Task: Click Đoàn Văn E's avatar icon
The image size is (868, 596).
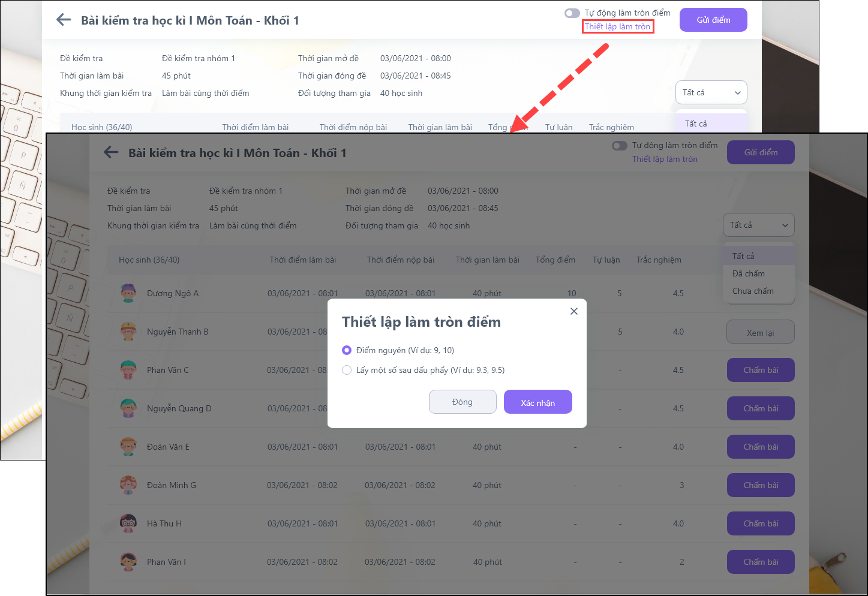Action: coord(128,447)
